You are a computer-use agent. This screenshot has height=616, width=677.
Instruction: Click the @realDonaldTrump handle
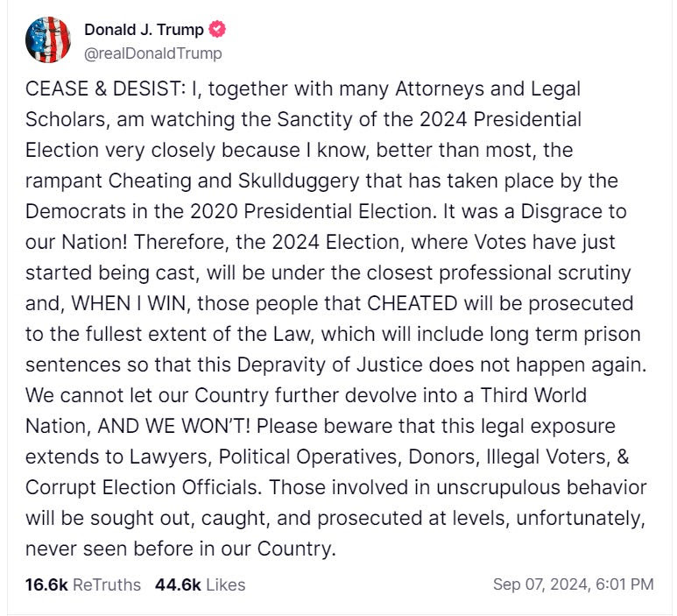[153, 53]
